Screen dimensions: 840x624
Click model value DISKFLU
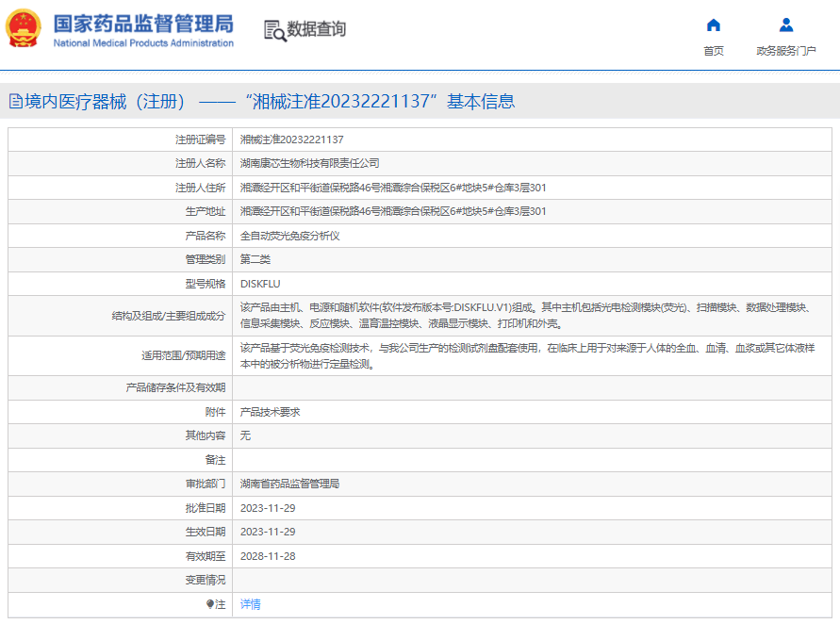[x=260, y=284]
